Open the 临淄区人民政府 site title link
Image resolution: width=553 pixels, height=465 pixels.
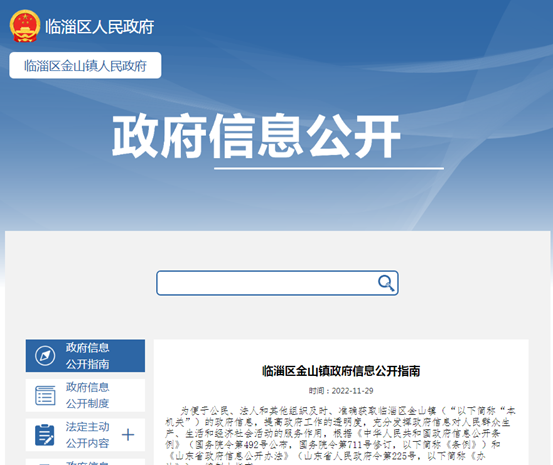pos(100,27)
